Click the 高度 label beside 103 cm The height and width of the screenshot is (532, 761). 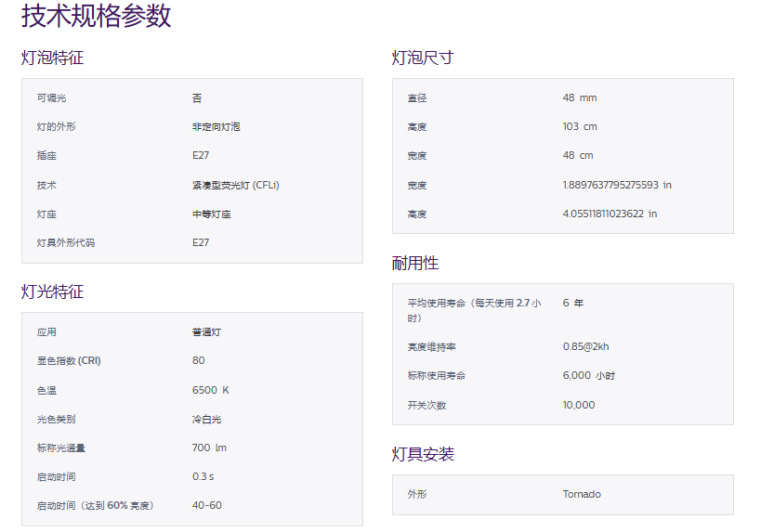[x=417, y=127]
